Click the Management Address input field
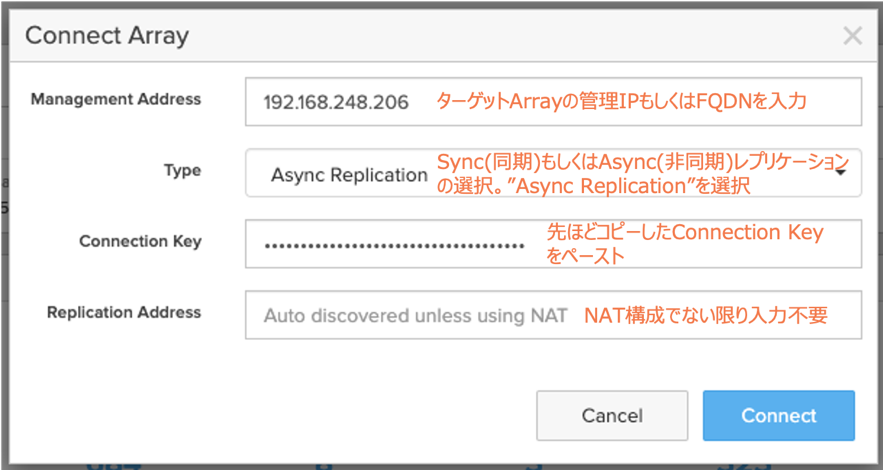The image size is (883, 470). coord(552,102)
